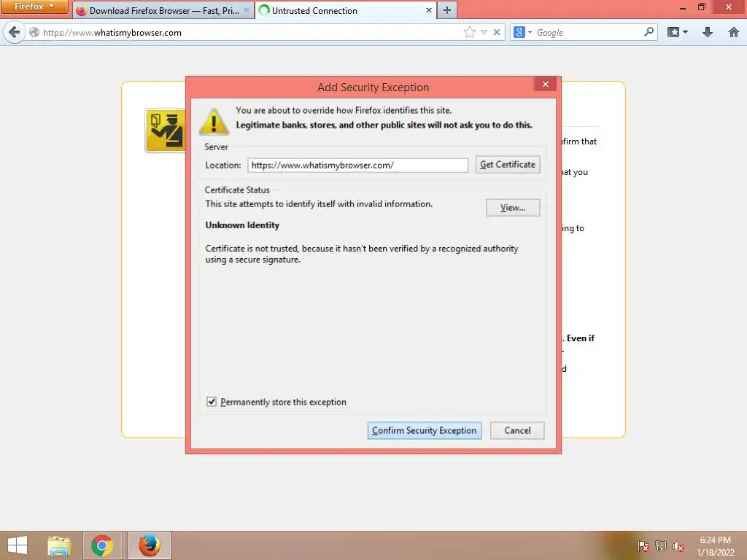The height and width of the screenshot is (560, 747).
Task: Open Action Center flag tray icon
Action: (643, 545)
